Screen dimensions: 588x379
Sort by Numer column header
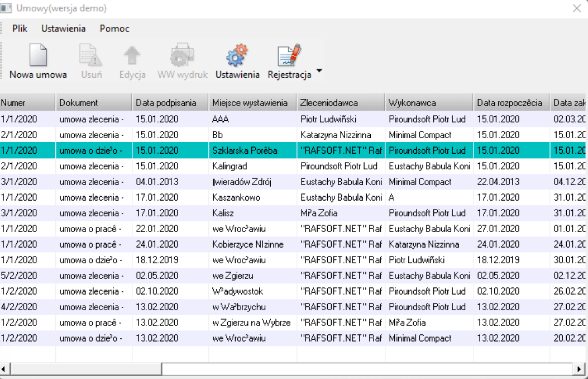click(27, 103)
